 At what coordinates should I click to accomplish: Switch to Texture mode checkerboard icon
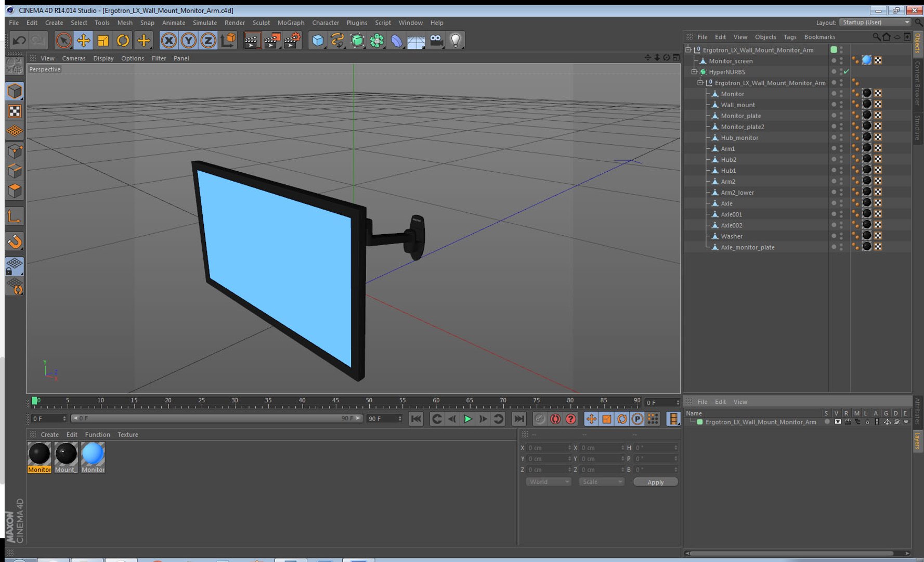pos(15,111)
